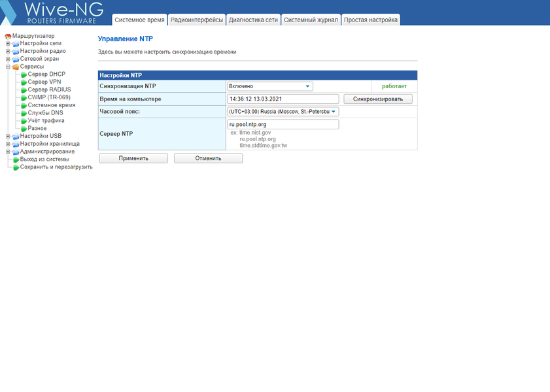Click the Wive-NG Routers Firmware logo
This screenshot has width=550, height=392.
(x=52, y=12)
